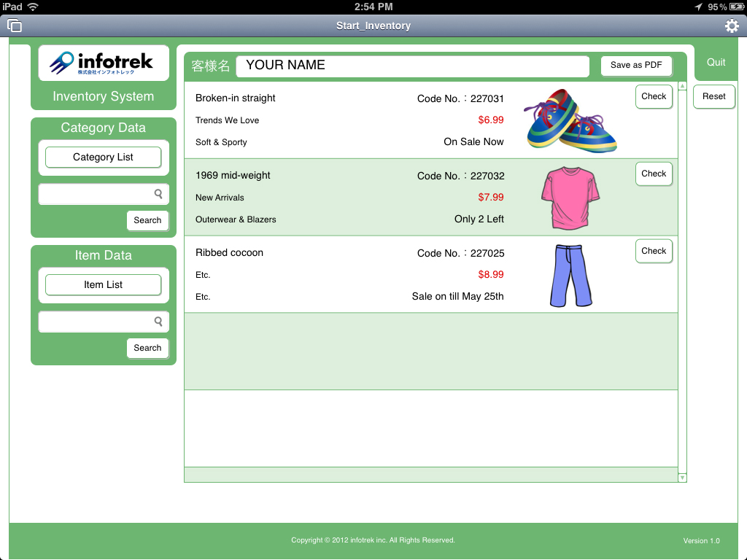
Task: Tap the pink t-shirt product image
Action: pyautogui.click(x=570, y=198)
